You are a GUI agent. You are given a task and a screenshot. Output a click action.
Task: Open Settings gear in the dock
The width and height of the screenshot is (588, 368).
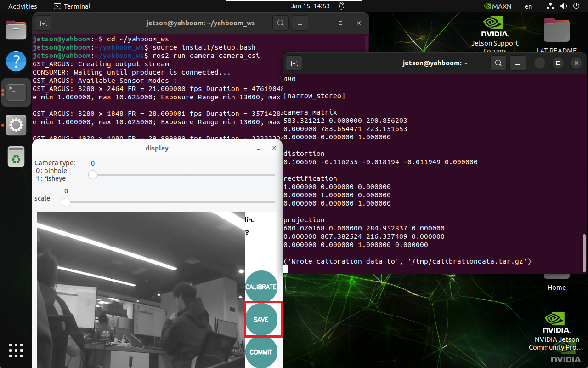[x=16, y=125]
